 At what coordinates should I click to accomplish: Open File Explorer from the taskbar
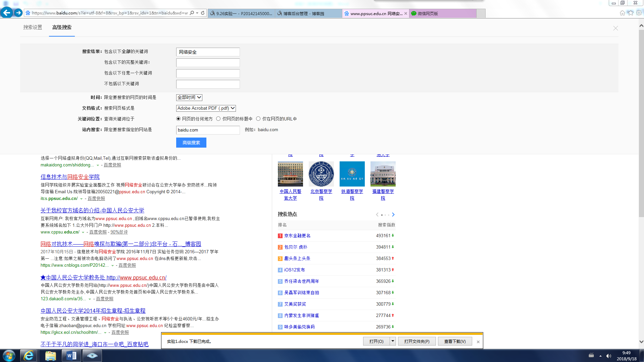click(50, 356)
